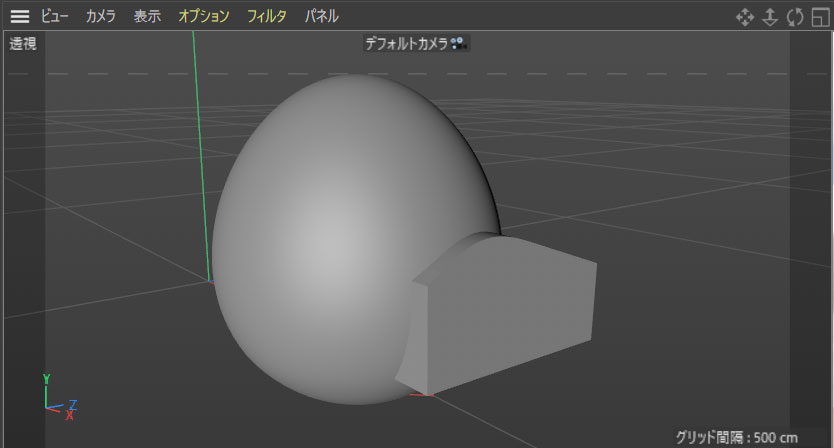Open the viewport hamburger menu
Image resolution: width=834 pixels, height=448 pixels.
click(19, 16)
